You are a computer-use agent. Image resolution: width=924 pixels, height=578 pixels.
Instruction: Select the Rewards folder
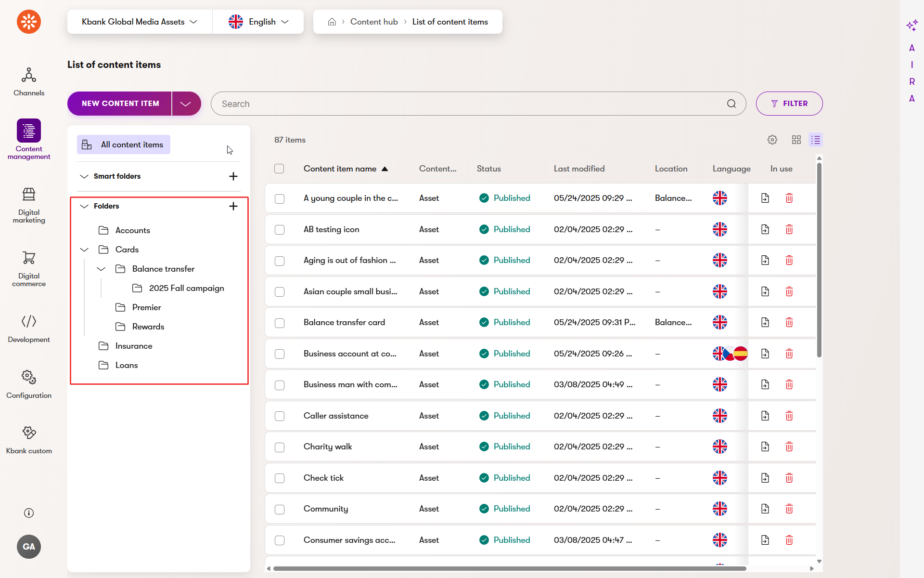point(140,327)
